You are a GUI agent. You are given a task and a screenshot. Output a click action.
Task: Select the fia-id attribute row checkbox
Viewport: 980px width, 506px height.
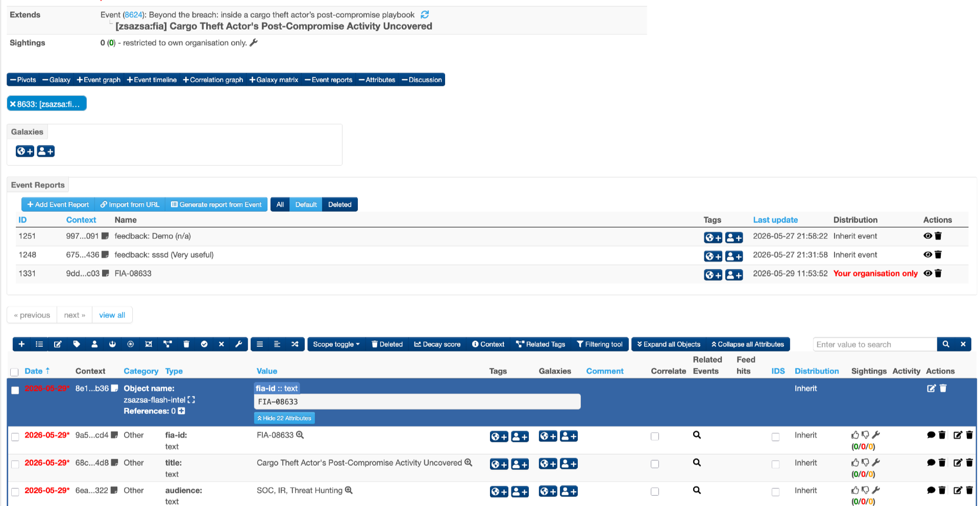click(x=15, y=437)
